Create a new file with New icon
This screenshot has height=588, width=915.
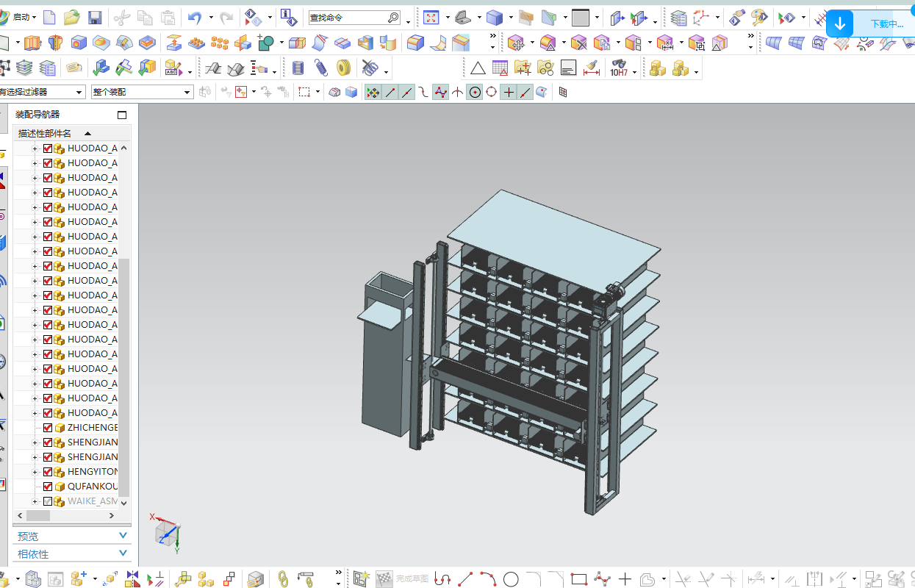click(49, 17)
